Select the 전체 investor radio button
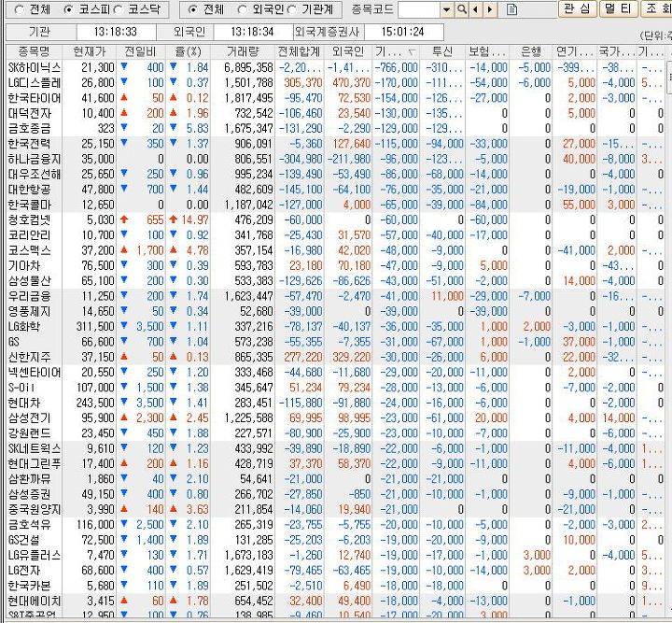 click(193, 9)
